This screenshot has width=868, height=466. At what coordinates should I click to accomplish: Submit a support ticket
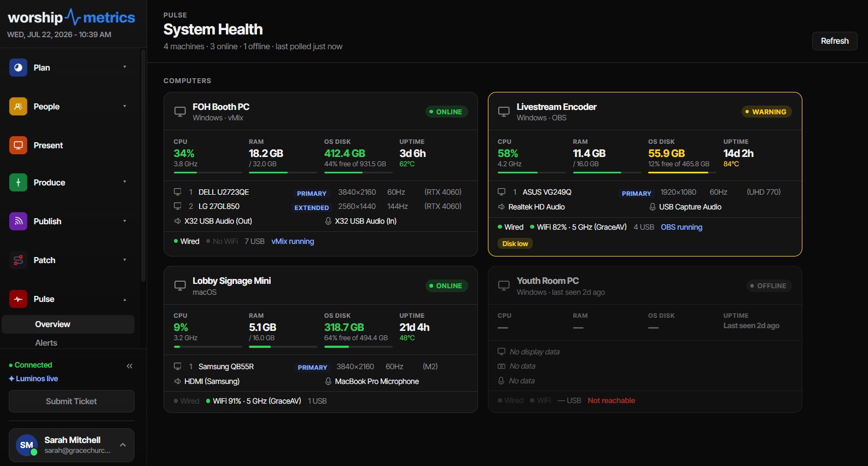(72, 401)
